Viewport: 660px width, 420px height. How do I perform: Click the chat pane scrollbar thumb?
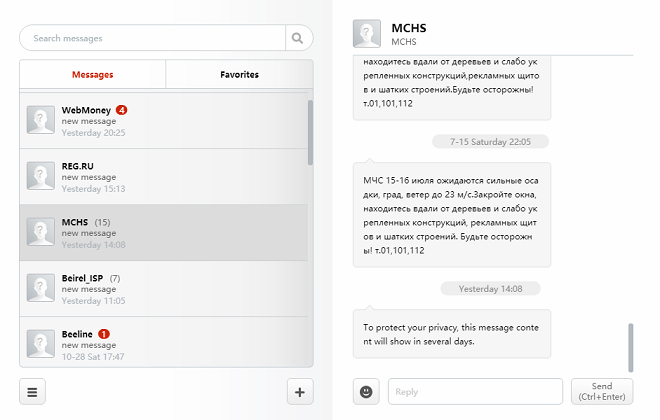tap(631, 348)
